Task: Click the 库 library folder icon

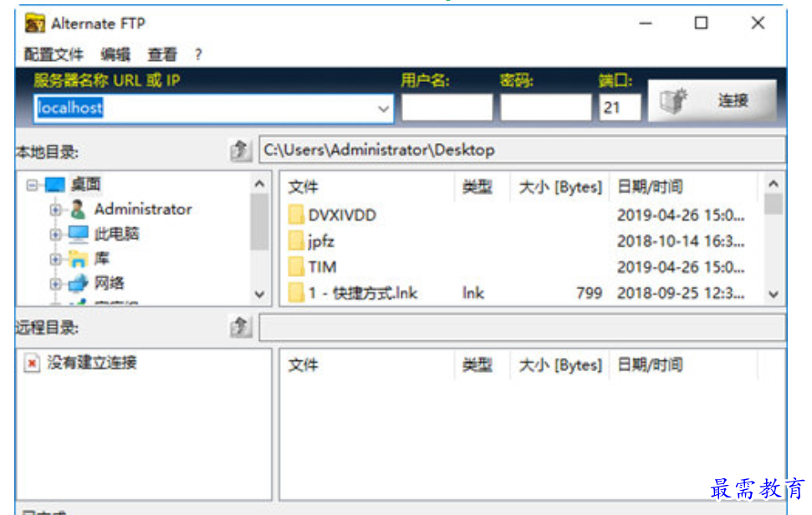Action: click(79, 258)
